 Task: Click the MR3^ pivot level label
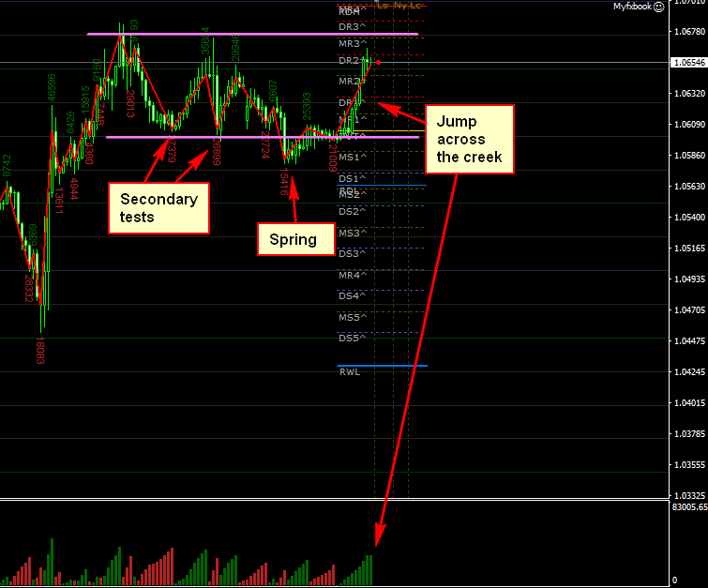point(353,44)
